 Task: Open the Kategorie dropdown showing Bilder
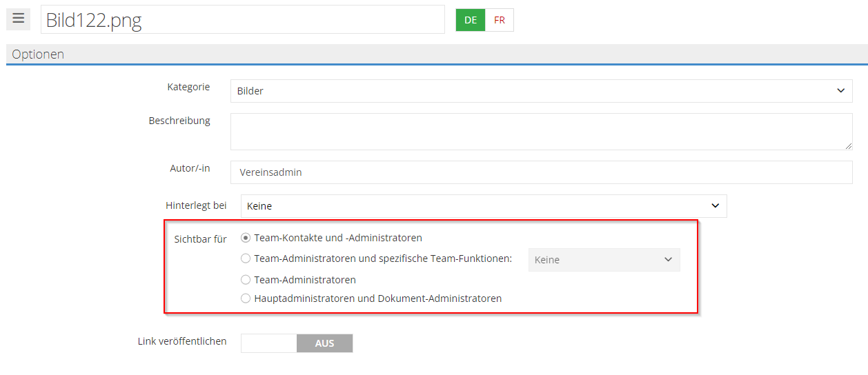541,91
